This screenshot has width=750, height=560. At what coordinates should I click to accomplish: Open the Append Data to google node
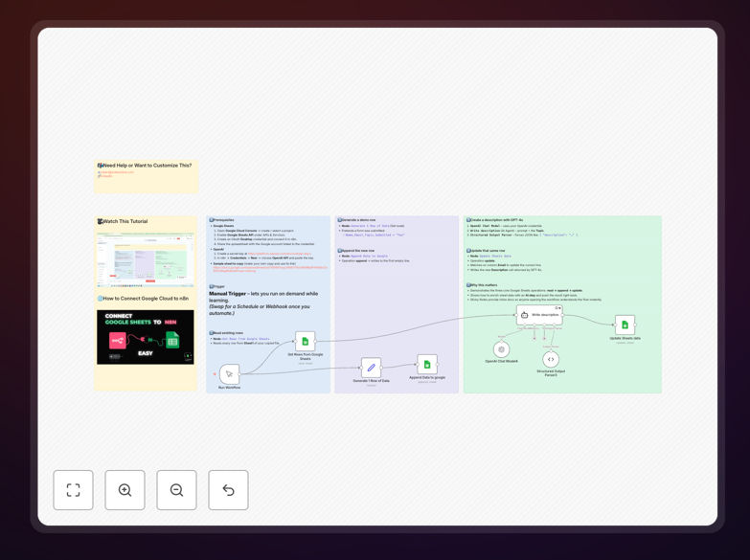427,365
